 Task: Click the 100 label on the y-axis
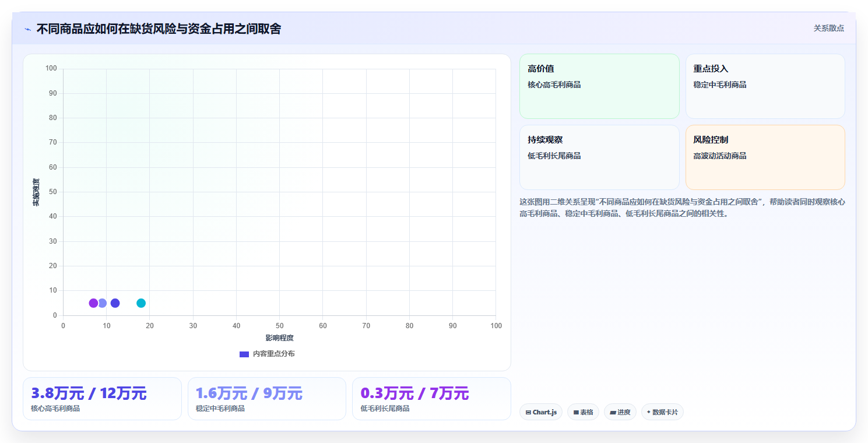(x=51, y=69)
